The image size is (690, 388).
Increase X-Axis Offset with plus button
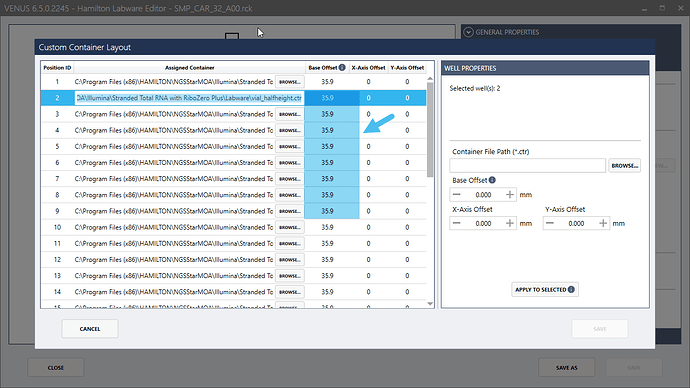pyautogui.click(x=510, y=223)
